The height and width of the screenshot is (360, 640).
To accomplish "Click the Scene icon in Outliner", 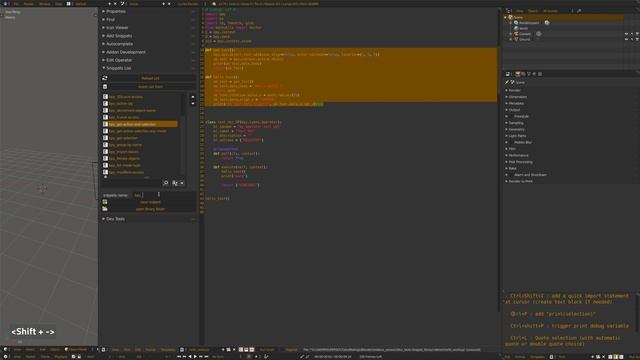I will pos(511,18).
